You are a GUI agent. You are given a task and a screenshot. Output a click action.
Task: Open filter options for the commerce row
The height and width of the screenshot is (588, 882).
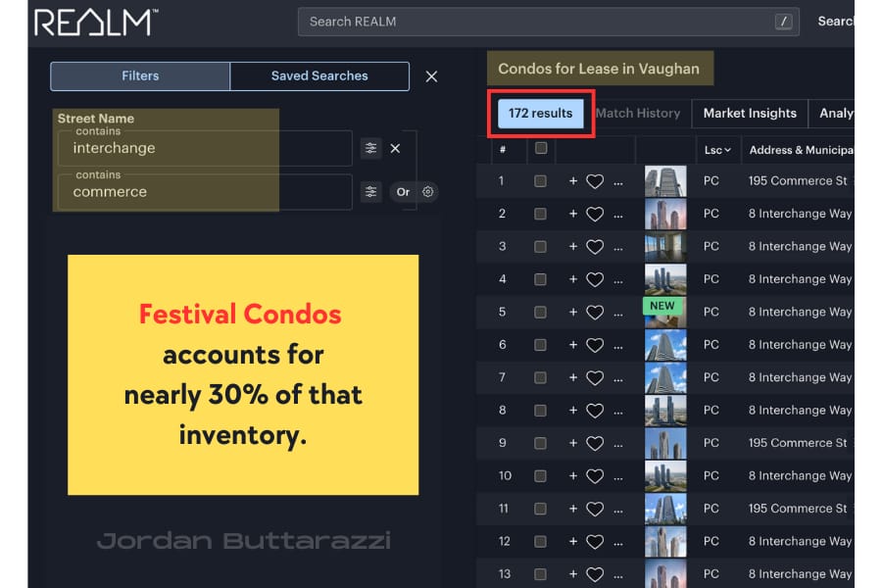click(370, 192)
